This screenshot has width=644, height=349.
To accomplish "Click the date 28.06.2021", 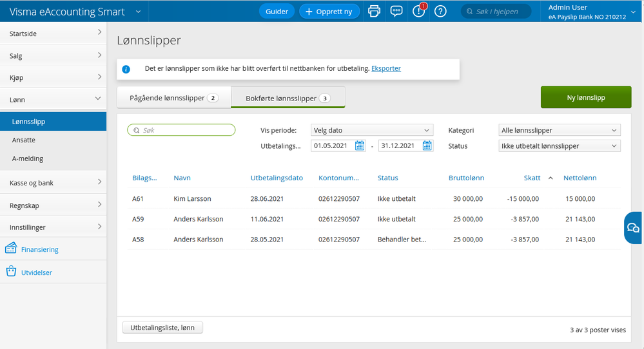I will 267,198.
